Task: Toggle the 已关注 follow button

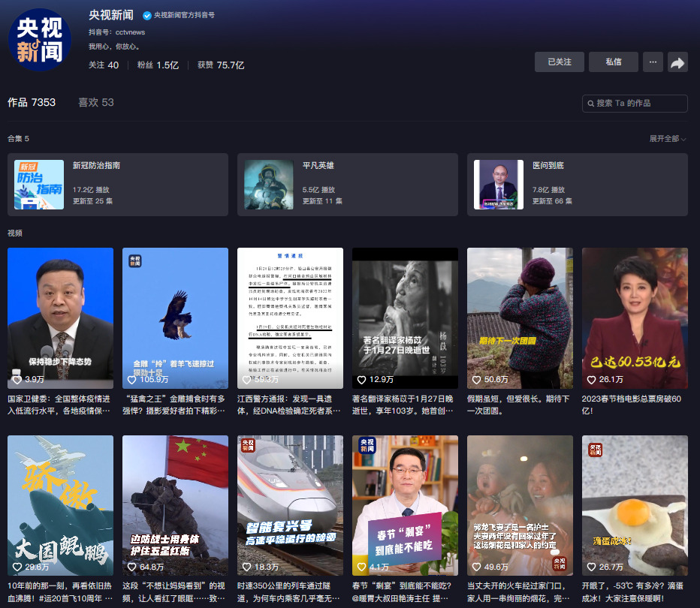Action: pyautogui.click(x=560, y=62)
